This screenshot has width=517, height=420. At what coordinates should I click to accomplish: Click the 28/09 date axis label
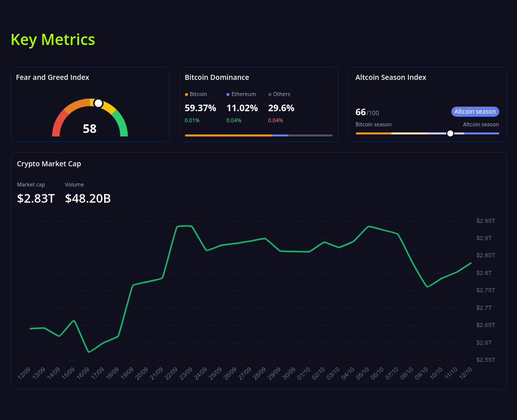point(259,373)
